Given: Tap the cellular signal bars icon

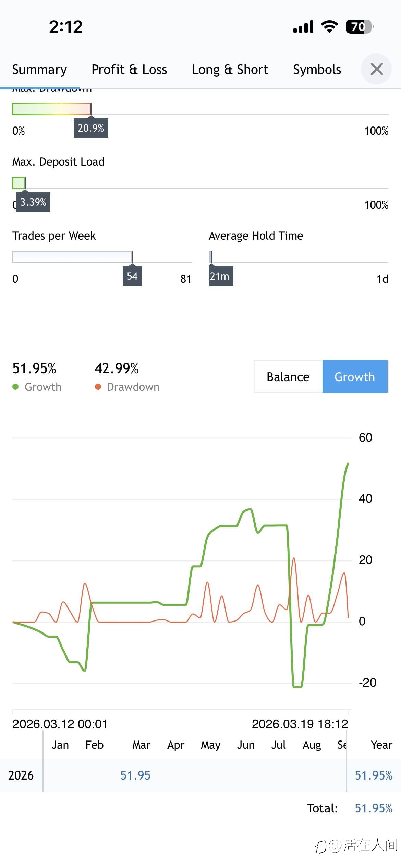Looking at the screenshot, I should point(303,27).
